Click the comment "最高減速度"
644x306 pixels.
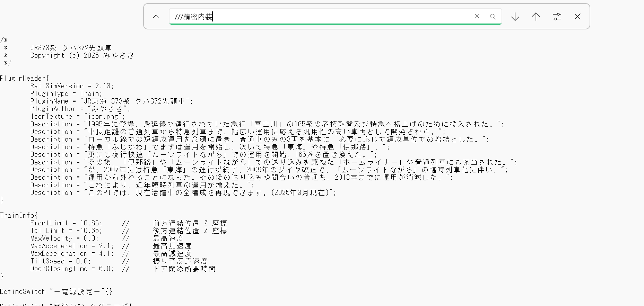pyautogui.click(x=172, y=253)
